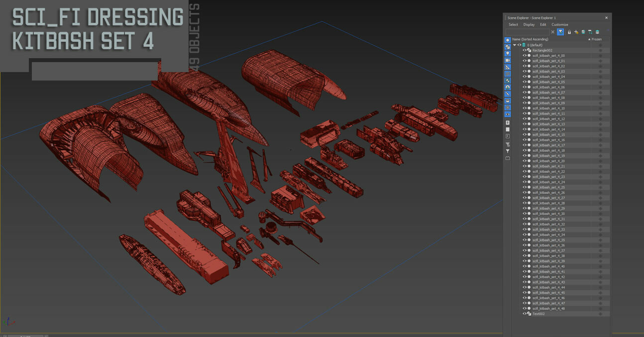
Task: Toggle the visibility eye for scifi_kitbash_set_4_00
Action: [x=525, y=55]
